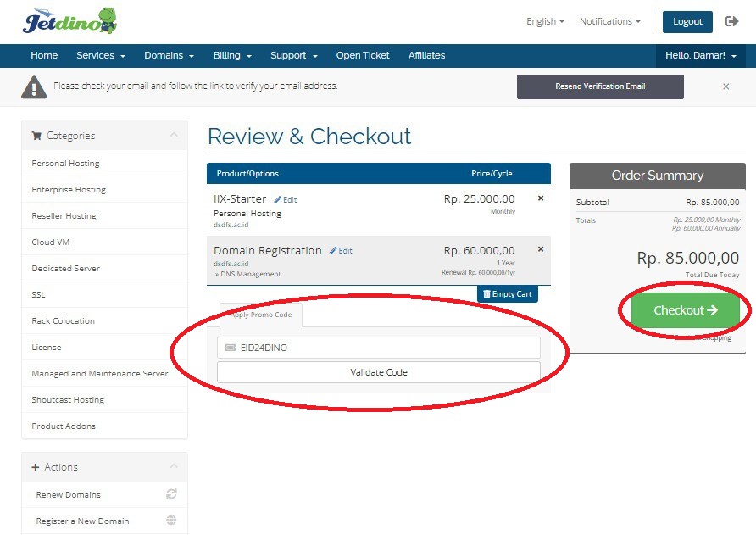Open the English language dropdown

point(545,22)
